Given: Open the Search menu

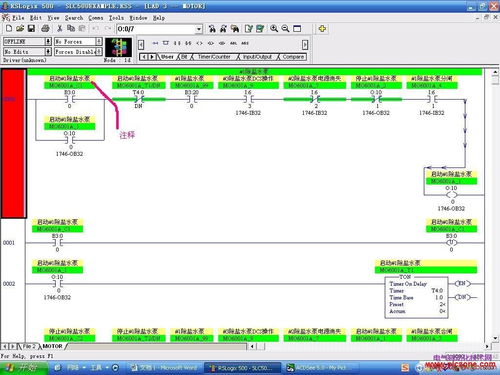Looking at the screenshot, I should 74,18.
